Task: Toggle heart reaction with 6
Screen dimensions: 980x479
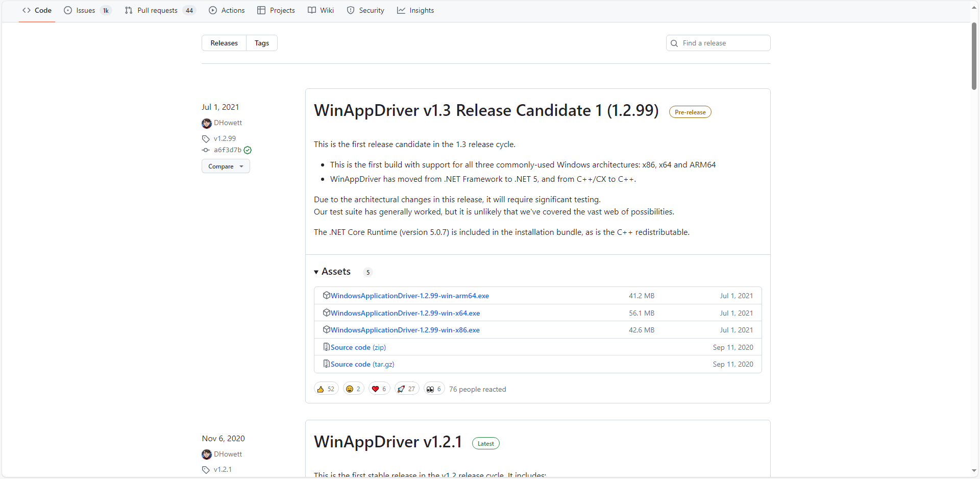Action: [x=379, y=389]
